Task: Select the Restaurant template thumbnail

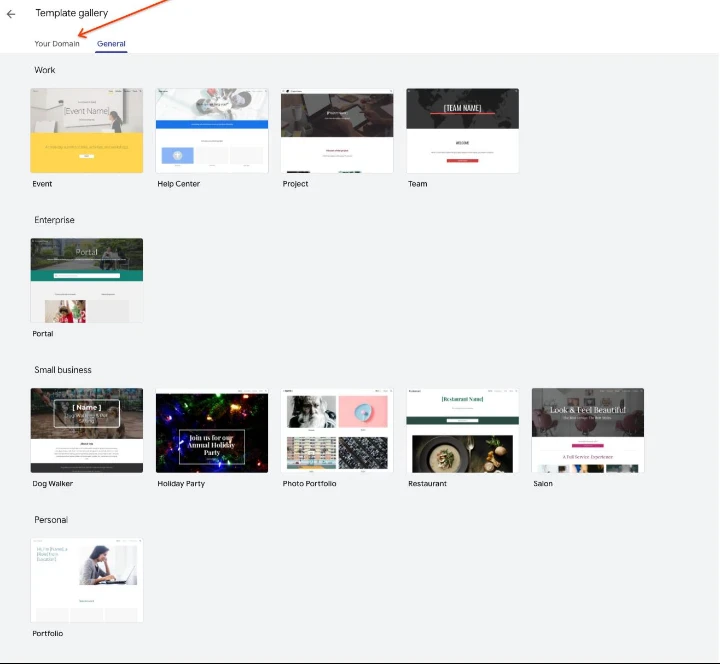Action: [462, 430]
